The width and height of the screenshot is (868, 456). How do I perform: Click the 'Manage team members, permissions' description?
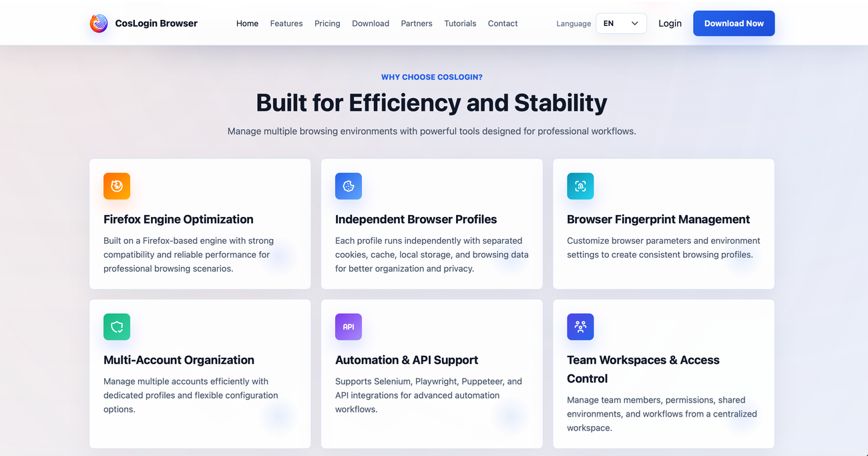662,414
